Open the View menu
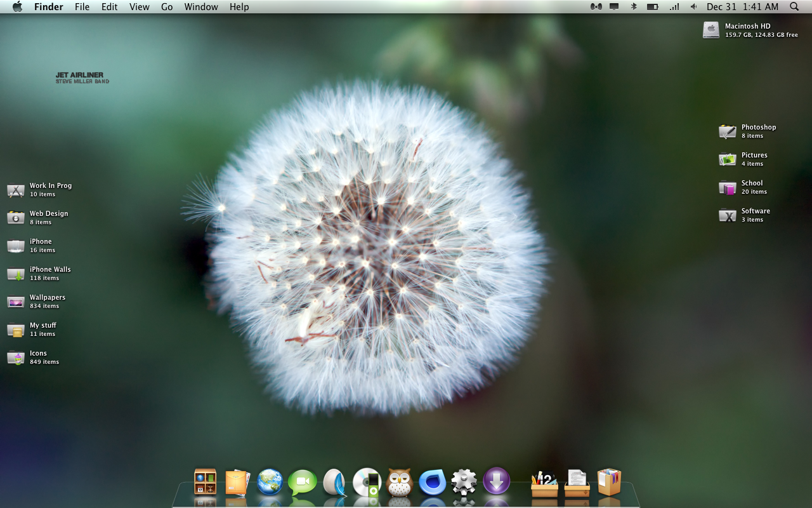The image size is (812, 508). 140,7
